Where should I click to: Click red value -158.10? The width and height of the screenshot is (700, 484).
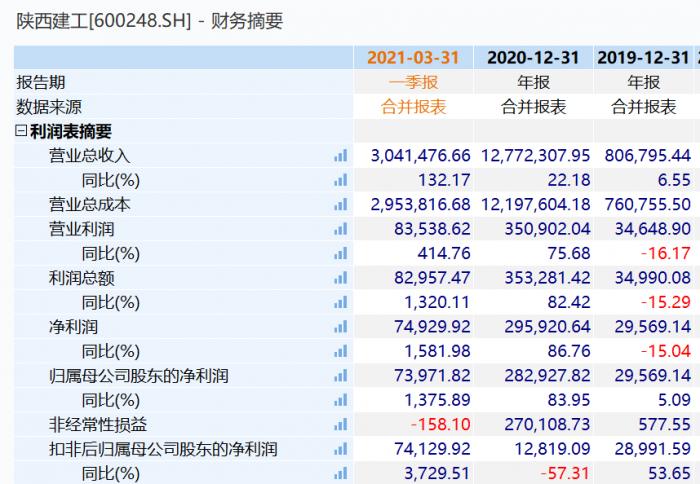(x=441, y=424)
